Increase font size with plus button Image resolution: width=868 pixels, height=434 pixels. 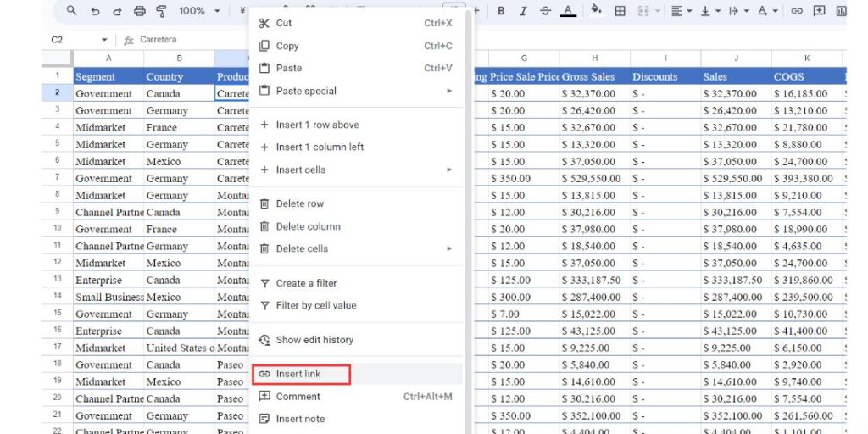pyautogui.click(x=476, y=10)
